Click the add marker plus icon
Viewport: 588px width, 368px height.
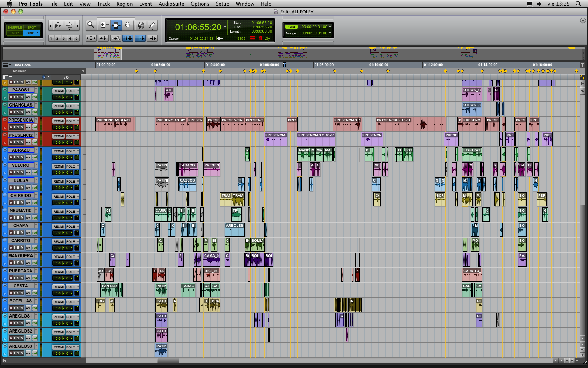83,71
